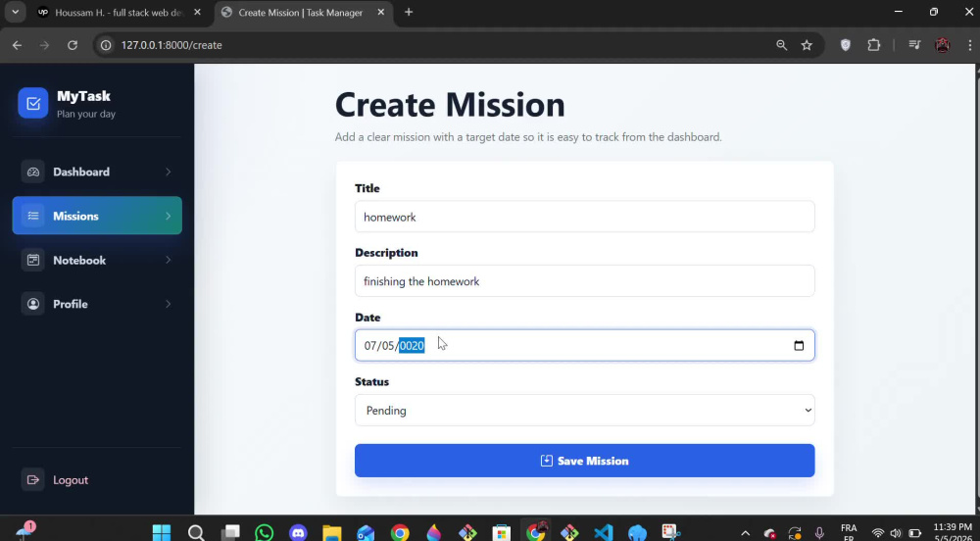The height and width of the screenshot is (541, 980).
Task: Click the address bar URL 127.0.0.1:8000/create
Action: click(171, 45)
